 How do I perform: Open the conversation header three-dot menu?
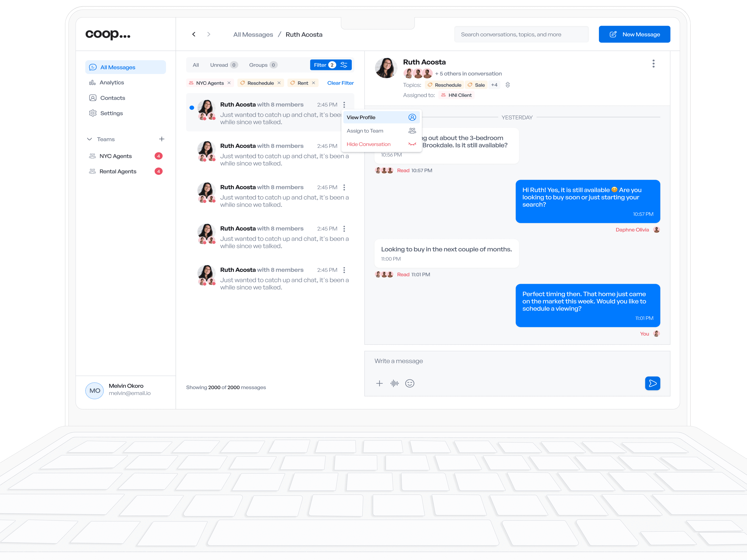point(653,63)
